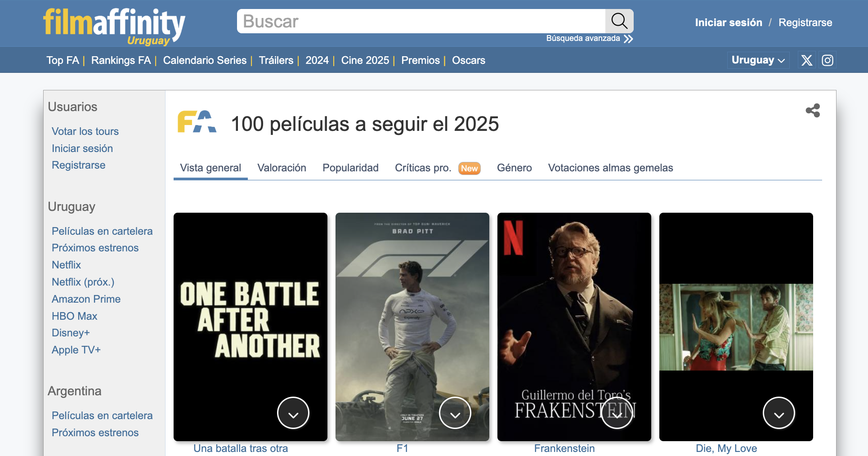Open the Frankenstein Netflix poster
Image resolution: width=868 pixels, height=456 pixels.
574,327
